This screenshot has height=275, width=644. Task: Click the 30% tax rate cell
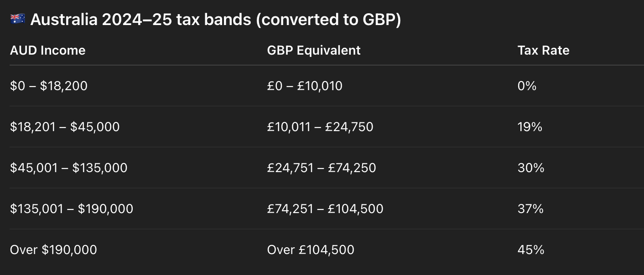point(531,168)
